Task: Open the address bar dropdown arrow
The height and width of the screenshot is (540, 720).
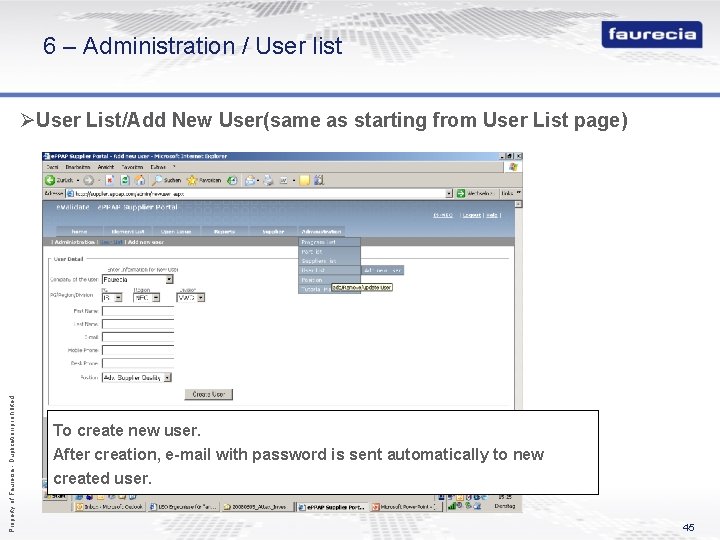Action: pos(449,194)
